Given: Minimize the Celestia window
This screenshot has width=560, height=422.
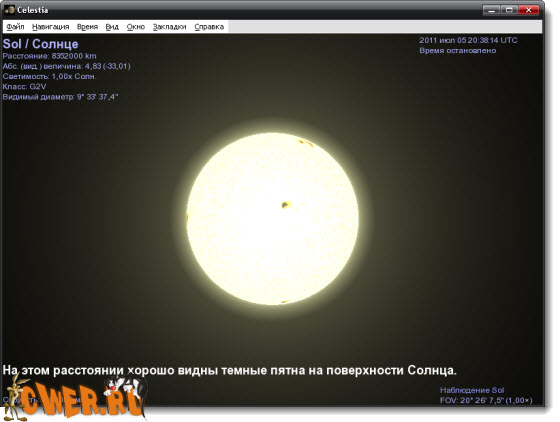Looking at the screenshot, I should click(x=491, y=10).
